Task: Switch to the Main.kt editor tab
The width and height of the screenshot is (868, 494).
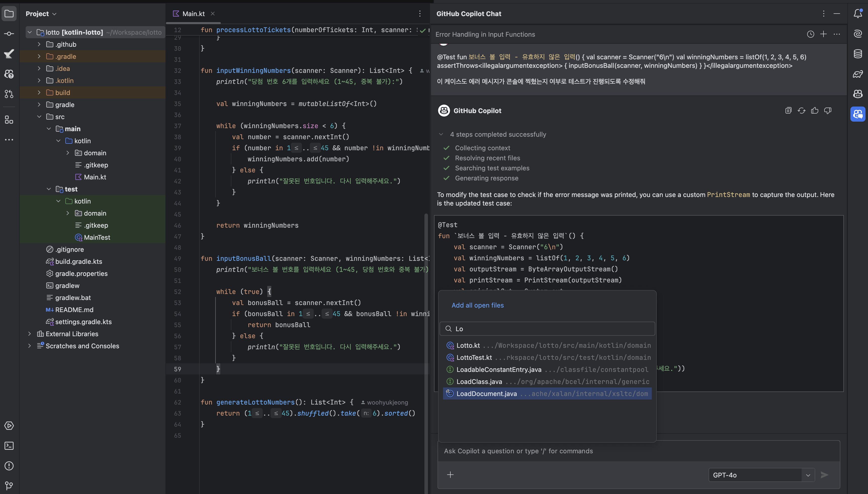Action: click(194, 14)
